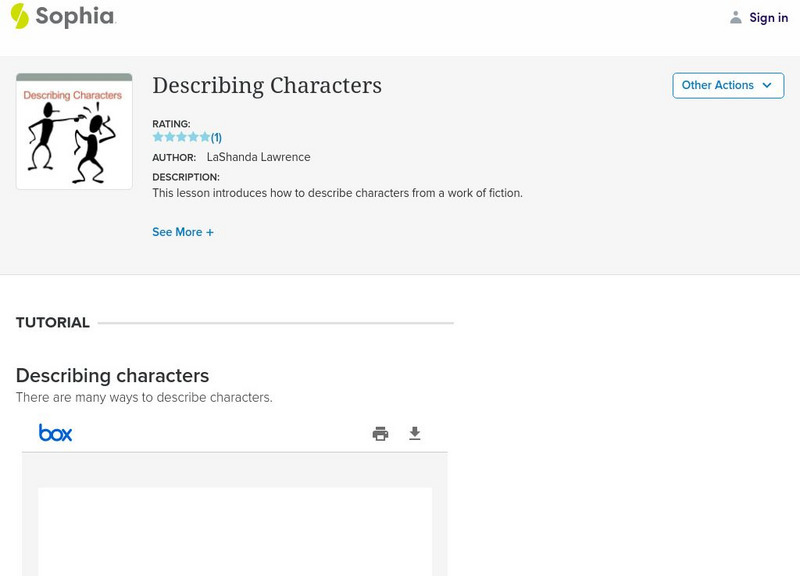
Task: Click the lesson description text
Action: click(337, 193)
